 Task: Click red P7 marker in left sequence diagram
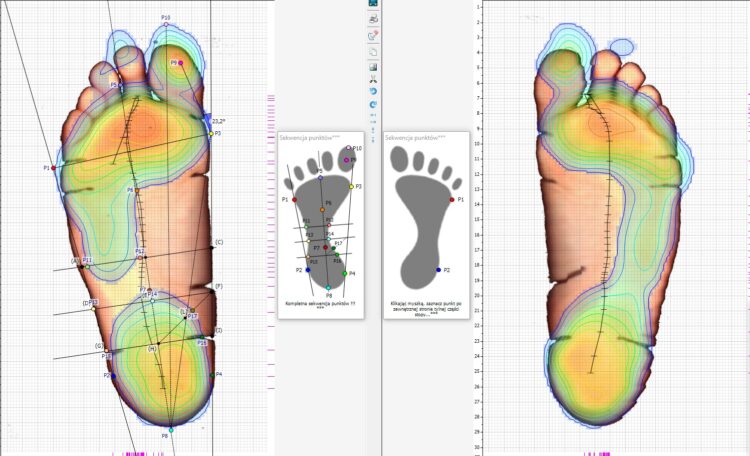[x=326, y=247]
